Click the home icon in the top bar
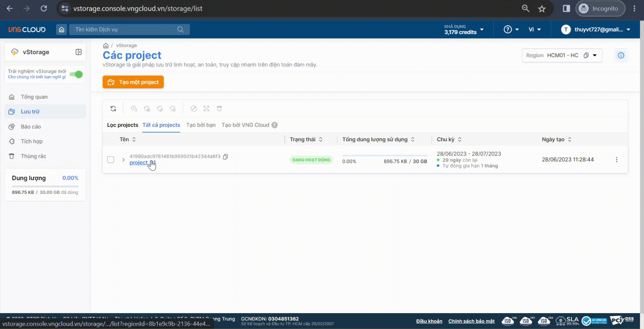This screenshot has width=644, height=329. (61, 30)
